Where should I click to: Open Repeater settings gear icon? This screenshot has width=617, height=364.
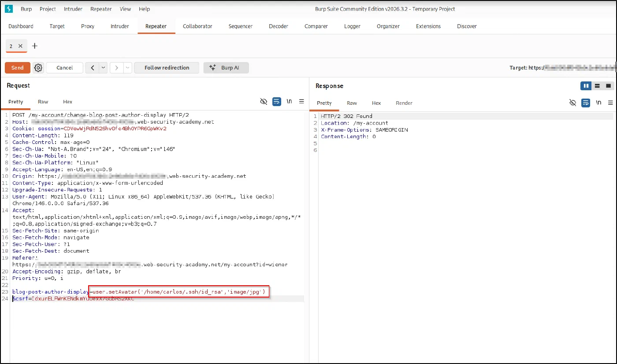[38, 68]
